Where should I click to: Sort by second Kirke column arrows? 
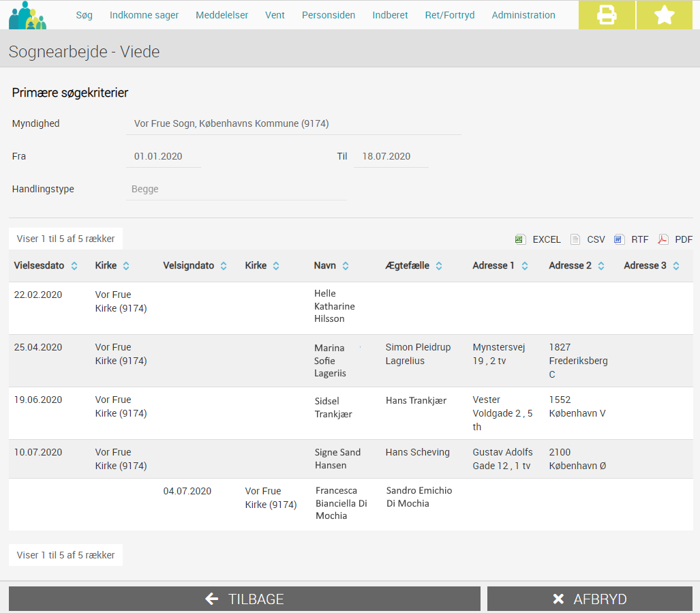click(276, 266)
